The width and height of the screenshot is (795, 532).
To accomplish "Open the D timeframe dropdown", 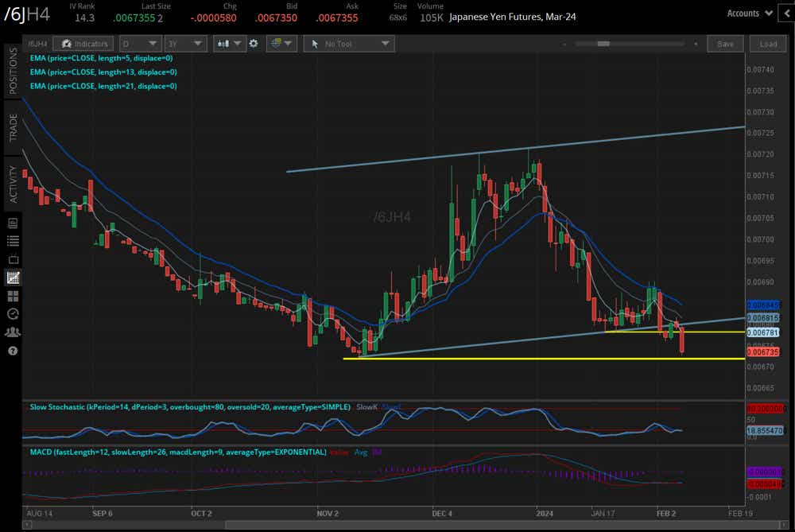I will coord(140,44).
